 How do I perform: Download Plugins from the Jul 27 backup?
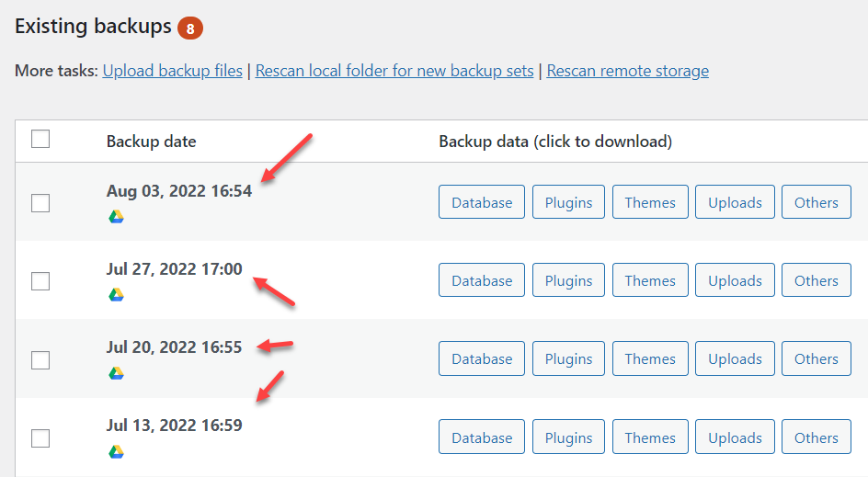click(568, 280)
